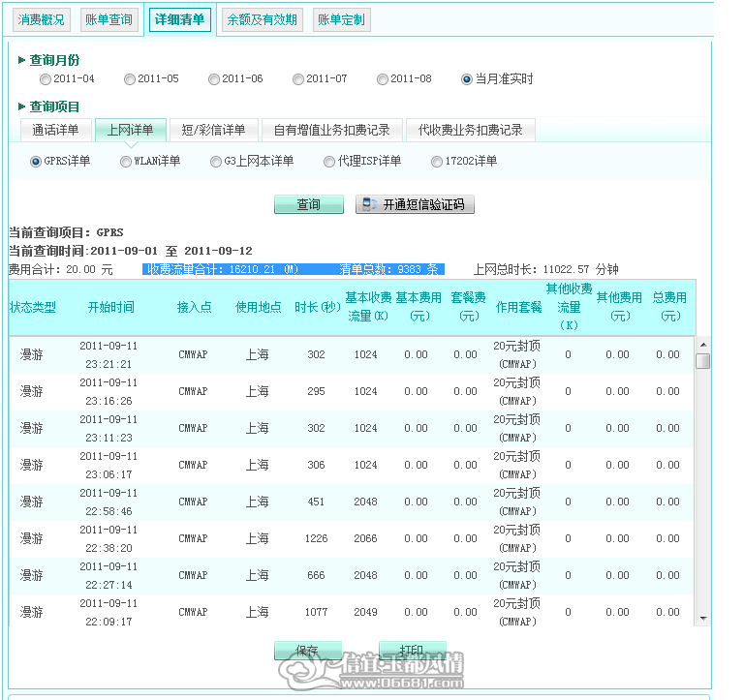Click the table scrollbar down arrow
Screen dimensions: 744x700
pos(703,619)
